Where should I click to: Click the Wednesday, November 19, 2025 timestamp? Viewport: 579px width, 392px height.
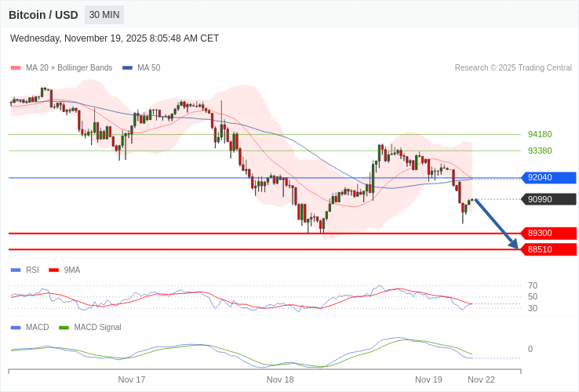point(115,38)
